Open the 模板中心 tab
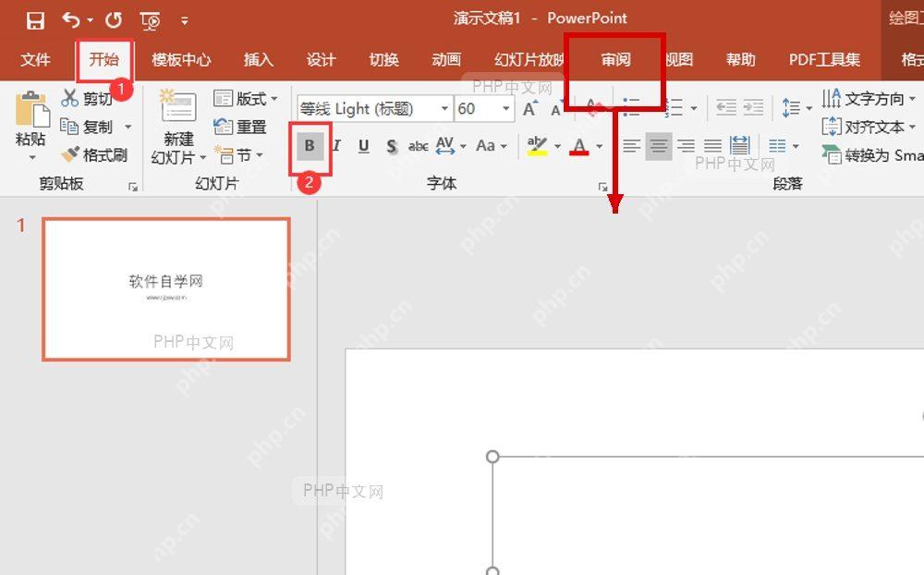The image size is (924, 575). (x=181, y=59)
